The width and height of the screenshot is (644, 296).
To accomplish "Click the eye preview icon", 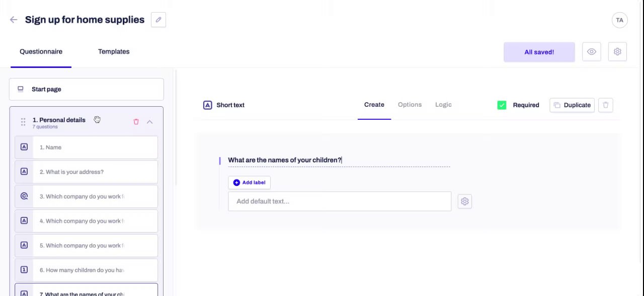I will [x=592, y=52].
